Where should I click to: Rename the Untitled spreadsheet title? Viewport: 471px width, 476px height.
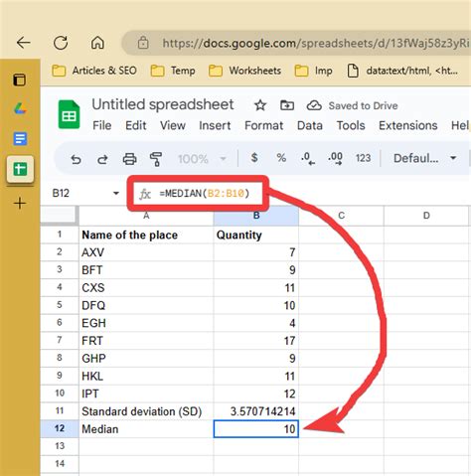coord(163,104)
